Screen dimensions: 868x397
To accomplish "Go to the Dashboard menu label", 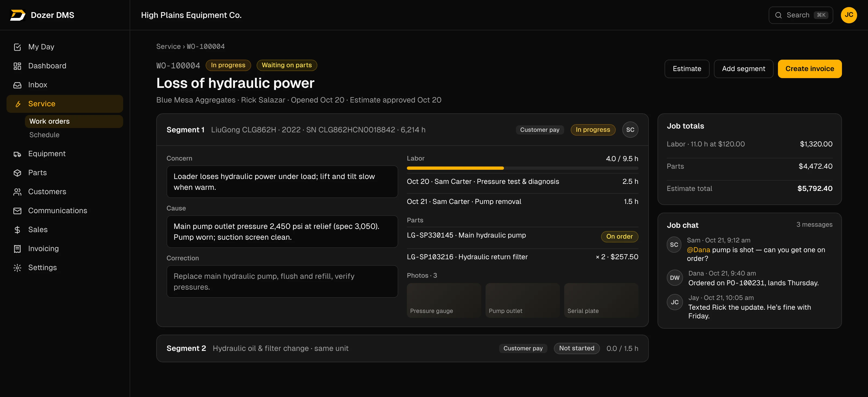I will (x=47, y=66).
